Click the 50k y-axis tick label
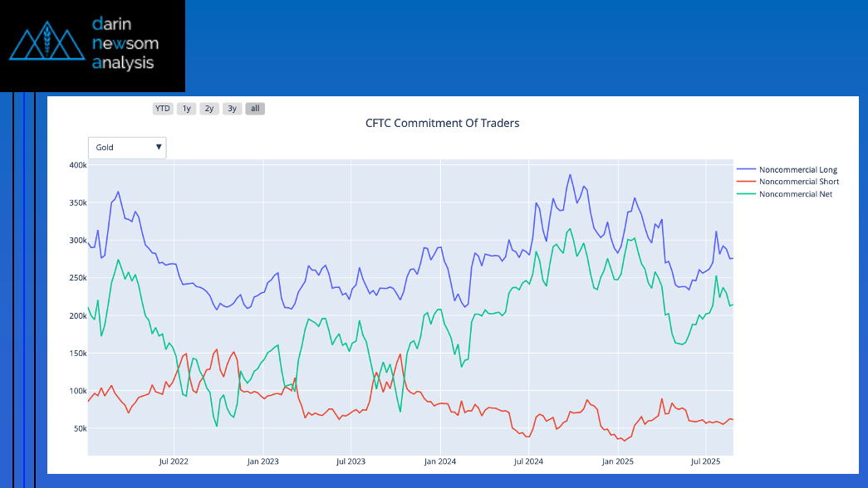The image size is (868, 488). 79,429
